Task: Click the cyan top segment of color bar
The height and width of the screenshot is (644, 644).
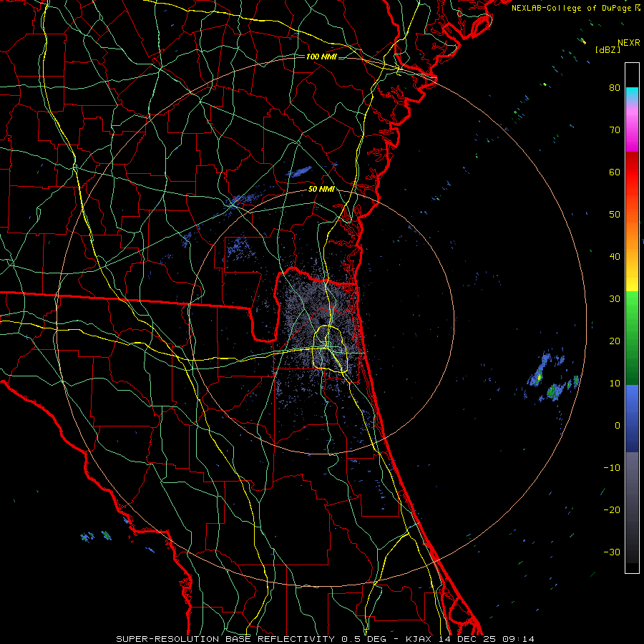Action: coord(632,95)
